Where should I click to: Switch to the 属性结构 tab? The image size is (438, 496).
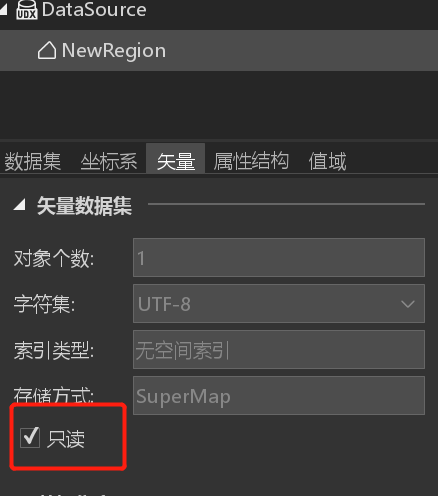pos(251,161)
